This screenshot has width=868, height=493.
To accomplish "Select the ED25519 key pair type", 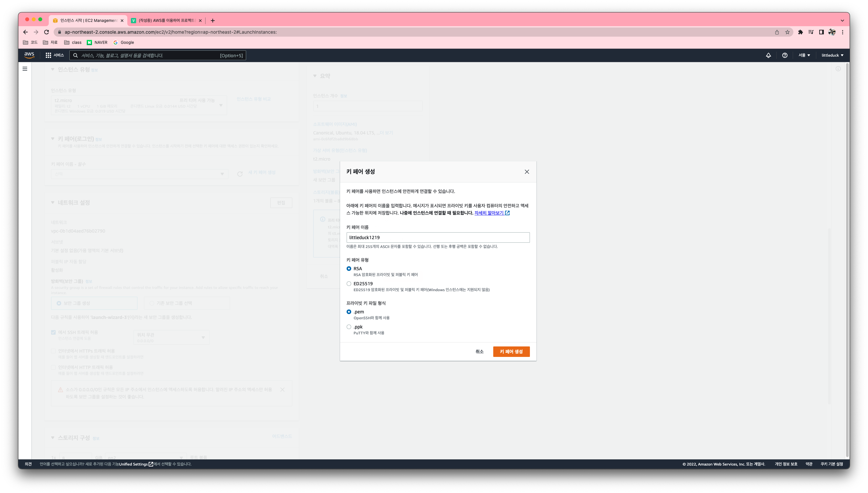I will [x=349, y=284].
